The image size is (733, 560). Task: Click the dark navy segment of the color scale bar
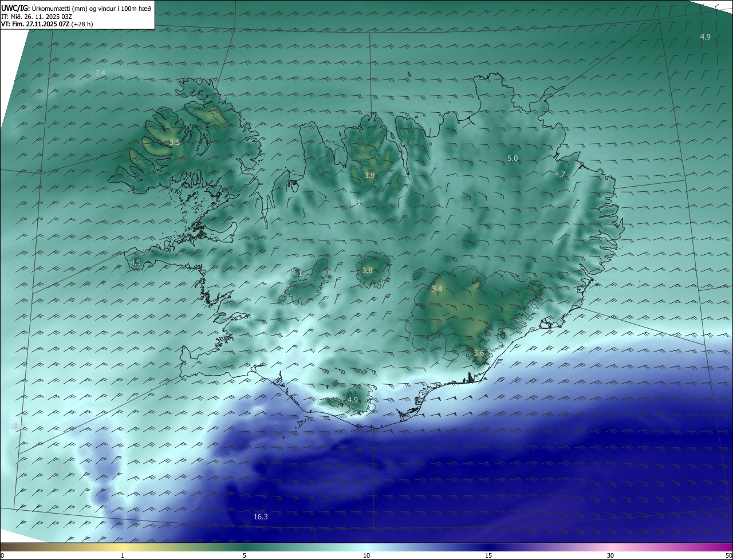tap(488, 547)
